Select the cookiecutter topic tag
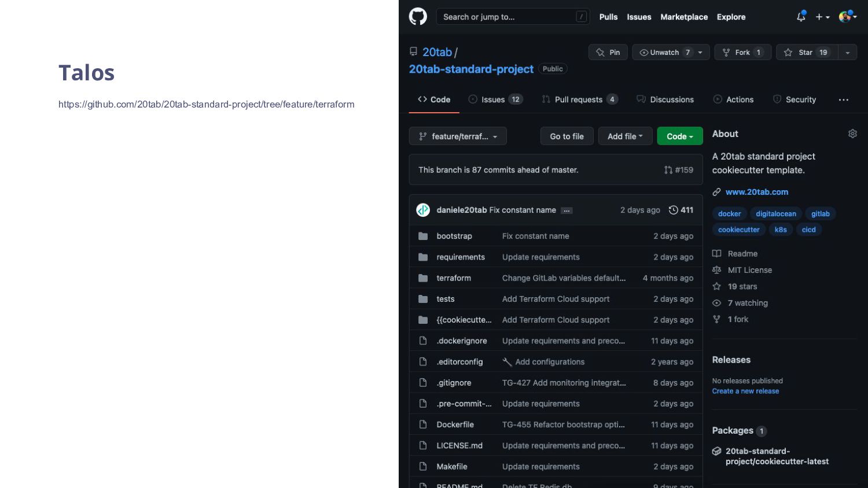 pos(739,230)
